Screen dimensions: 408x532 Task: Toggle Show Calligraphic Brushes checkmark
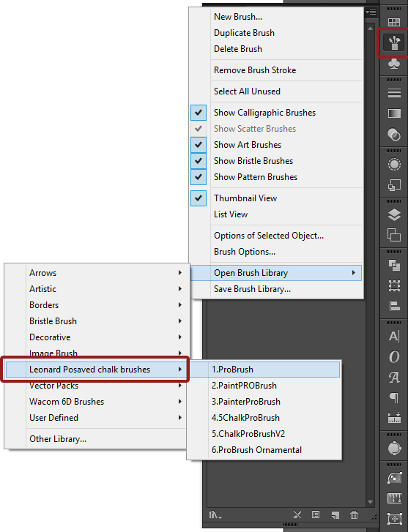pyautogui.click(x=199, y=113)
